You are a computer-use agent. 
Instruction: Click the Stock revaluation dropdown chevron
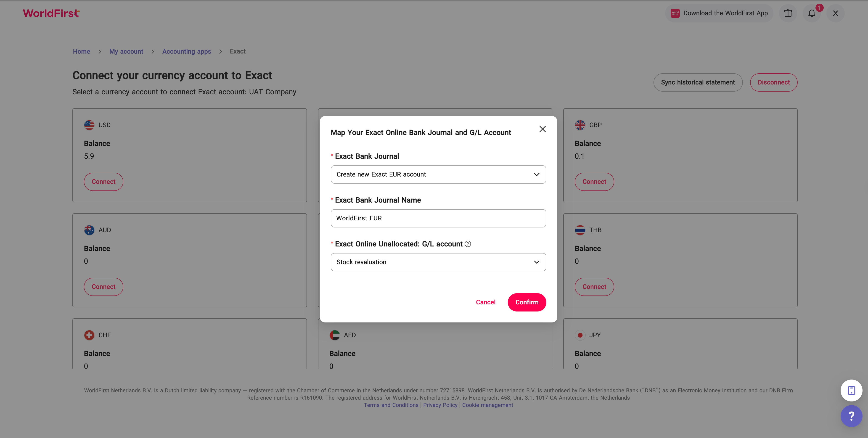tap(536, 262)
